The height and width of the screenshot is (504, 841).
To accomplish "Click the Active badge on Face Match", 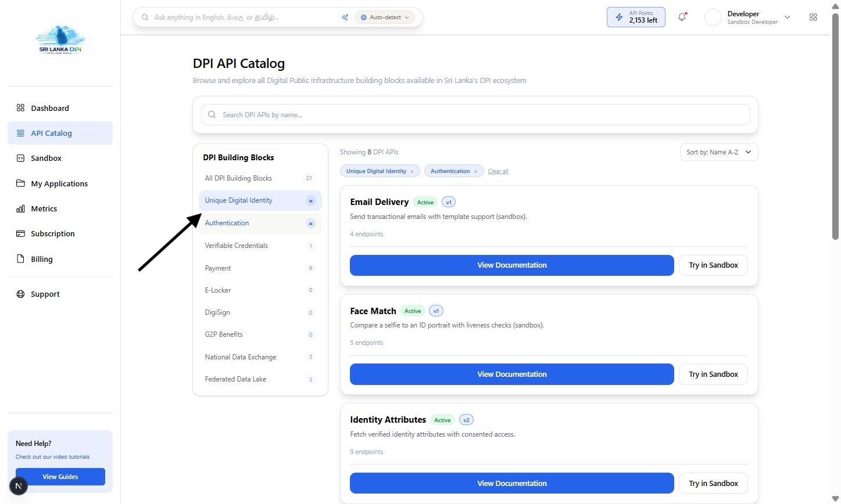I will [413, 311].
